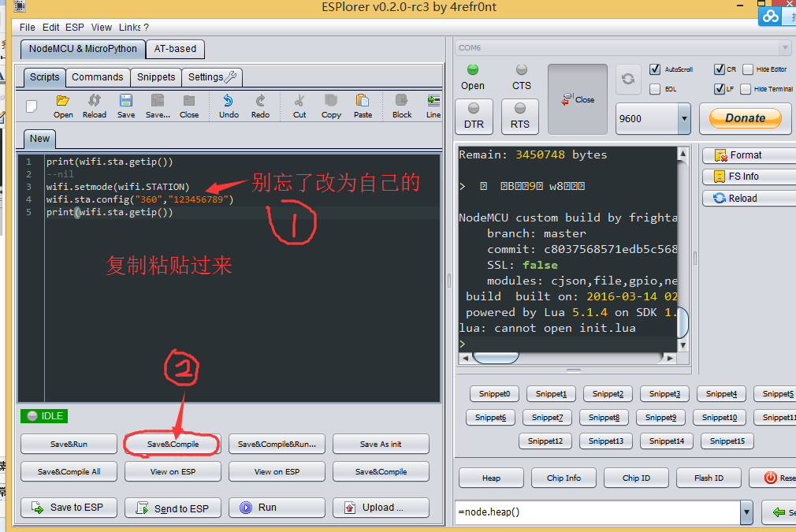The image size is (796, 532).
Task: Toggle the CR checkbox
Action: point(719,69)
